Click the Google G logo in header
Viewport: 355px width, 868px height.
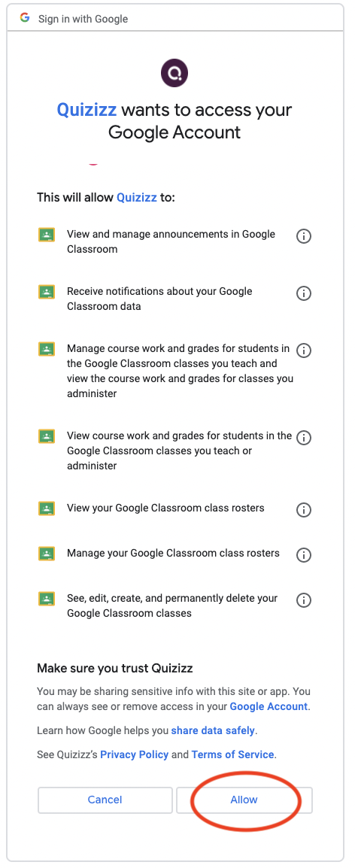tap(24, 18)
